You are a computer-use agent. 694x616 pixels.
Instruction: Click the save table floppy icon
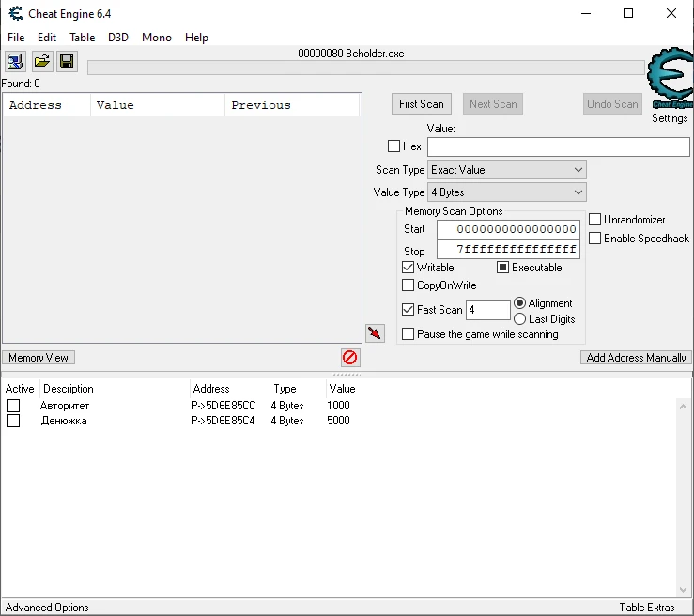coord(67,61)
